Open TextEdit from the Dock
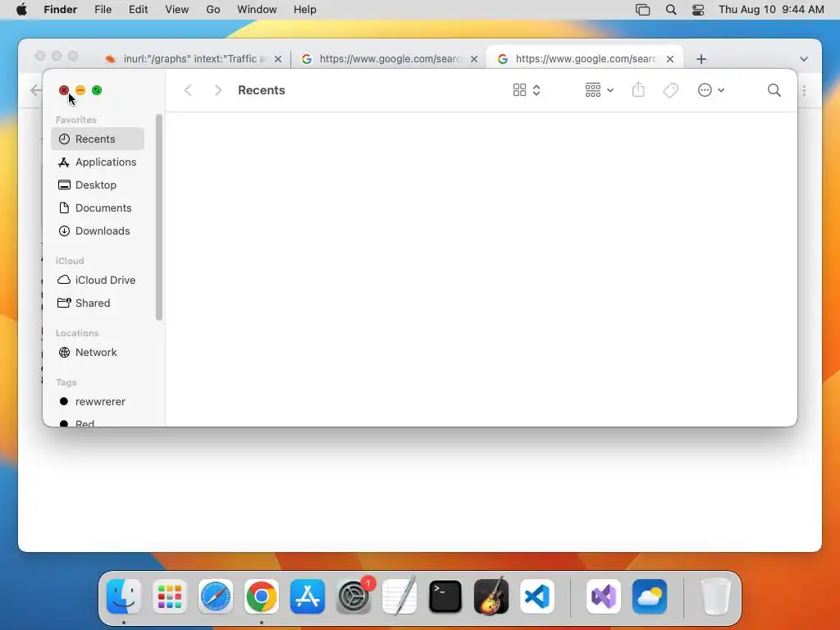The height and width of the screenshot is (630, 840). [x=399, y=596]
